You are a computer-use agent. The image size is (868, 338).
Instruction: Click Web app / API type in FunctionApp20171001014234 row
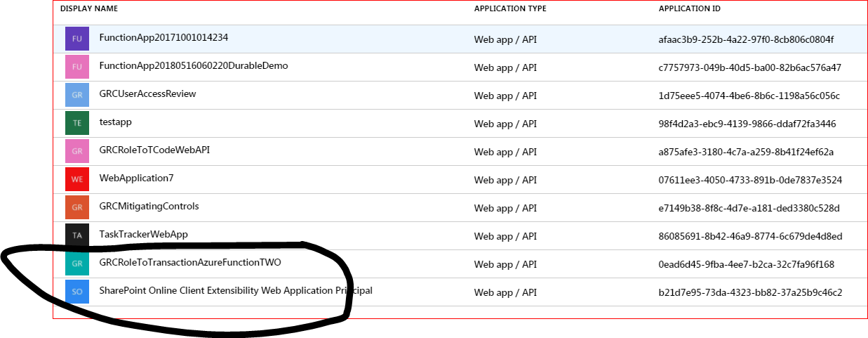point(505,39)
